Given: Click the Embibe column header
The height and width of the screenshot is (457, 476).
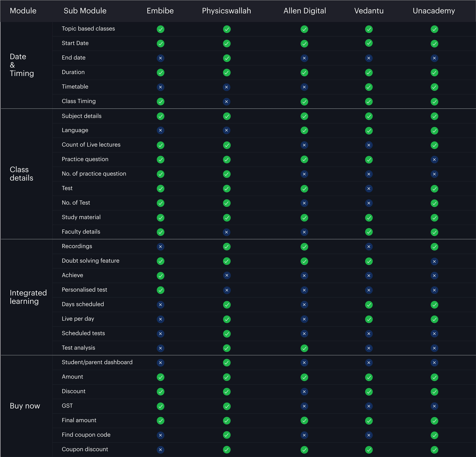Looking at the screenshot, I should tap(160, 11).
